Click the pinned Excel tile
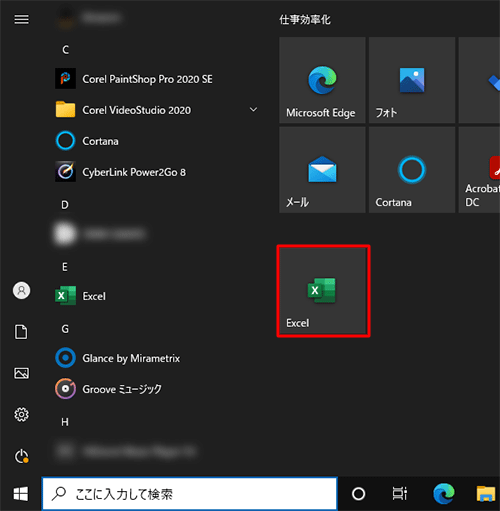Image resolution: width=500 pixels, height=511 pixels. (x=323, y=291)
